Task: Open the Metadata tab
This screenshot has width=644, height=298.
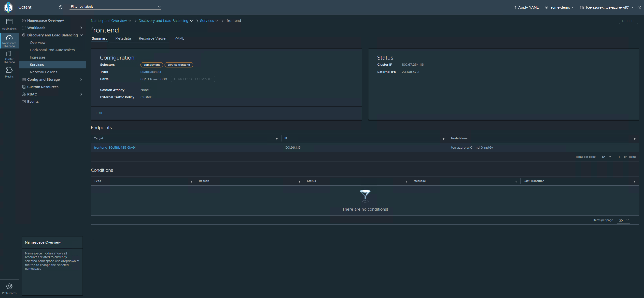Action: (123, 38)
